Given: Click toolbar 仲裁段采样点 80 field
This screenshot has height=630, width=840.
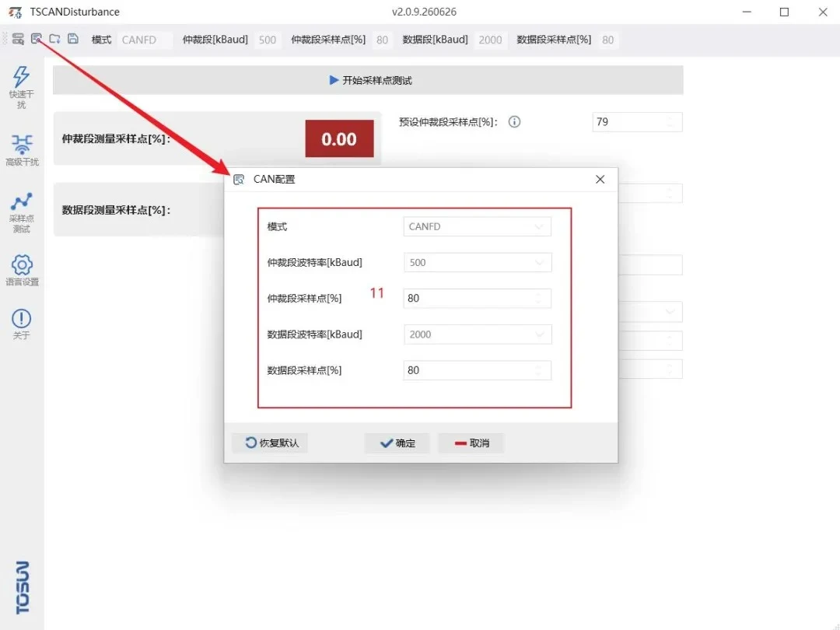Looking at the screenshot, I should pyautogui.click(x=382, y=40).
